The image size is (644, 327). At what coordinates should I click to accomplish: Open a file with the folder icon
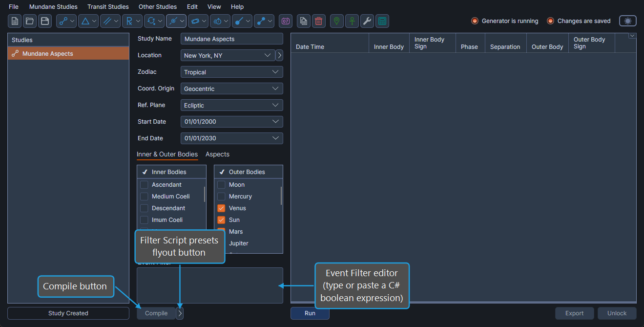(30, 21)
